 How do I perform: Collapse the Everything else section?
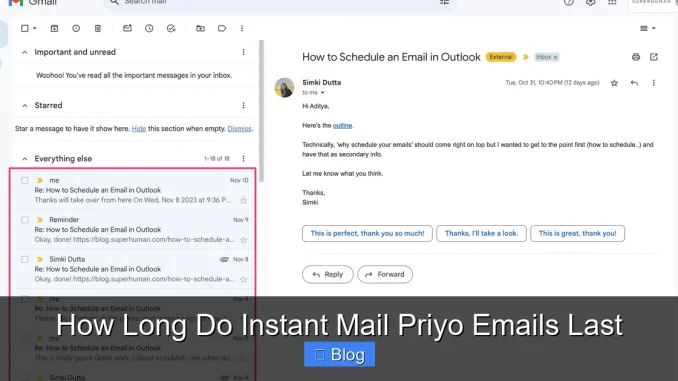tap(25, 159)
